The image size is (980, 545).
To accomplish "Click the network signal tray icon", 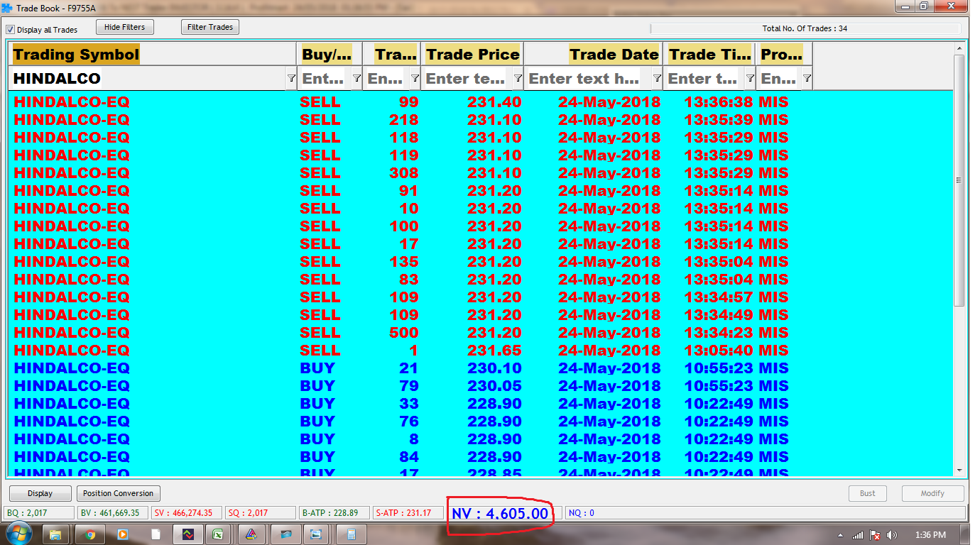I will (x=858, y=534).
